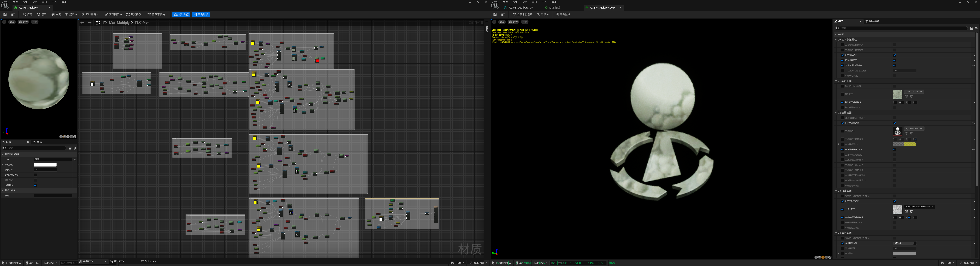Open the 预览状态 preview state dropdown
This screenshot has width=980, height=266.
coord(135,14)
